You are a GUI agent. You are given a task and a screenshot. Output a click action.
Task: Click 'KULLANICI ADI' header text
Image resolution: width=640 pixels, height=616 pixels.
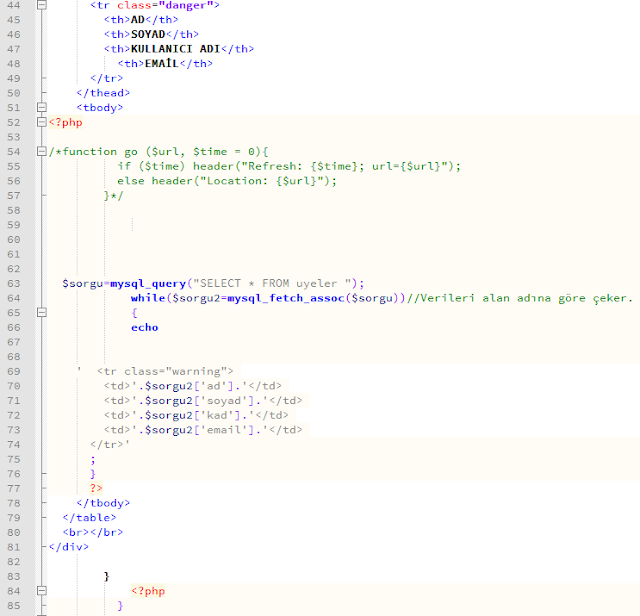point(176,49)
